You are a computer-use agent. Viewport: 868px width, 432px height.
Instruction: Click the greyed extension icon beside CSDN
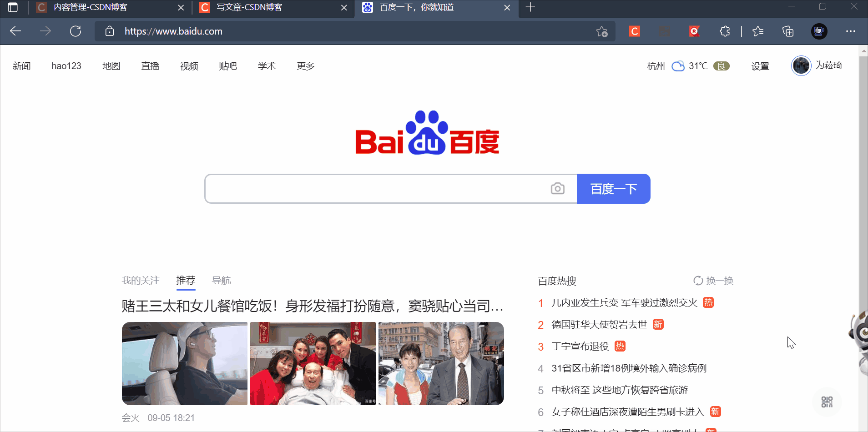click(665, 31)
